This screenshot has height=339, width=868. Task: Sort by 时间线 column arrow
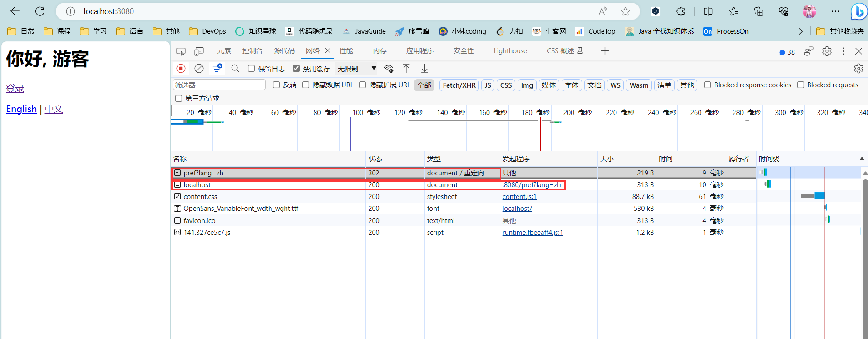[862, 159]
